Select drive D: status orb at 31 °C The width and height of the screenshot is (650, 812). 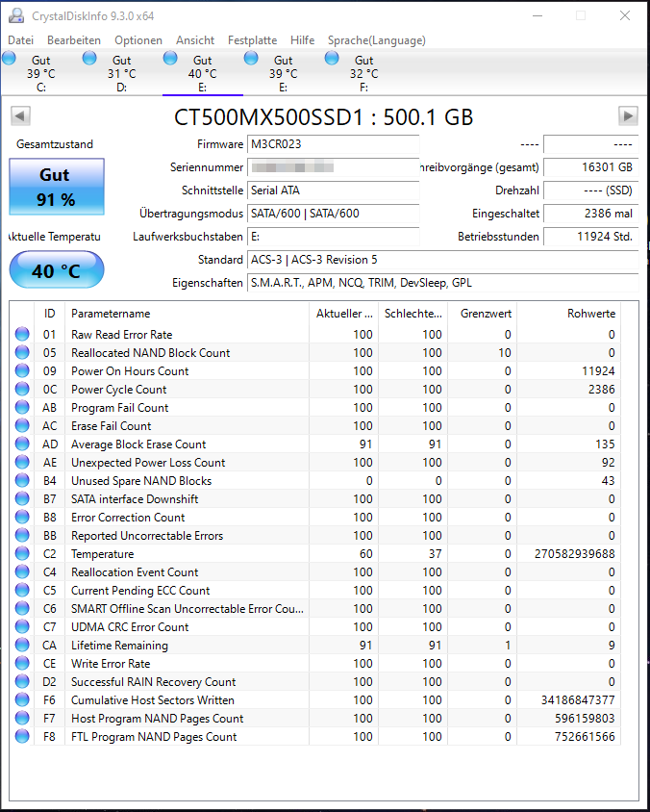tap(89, 58)
